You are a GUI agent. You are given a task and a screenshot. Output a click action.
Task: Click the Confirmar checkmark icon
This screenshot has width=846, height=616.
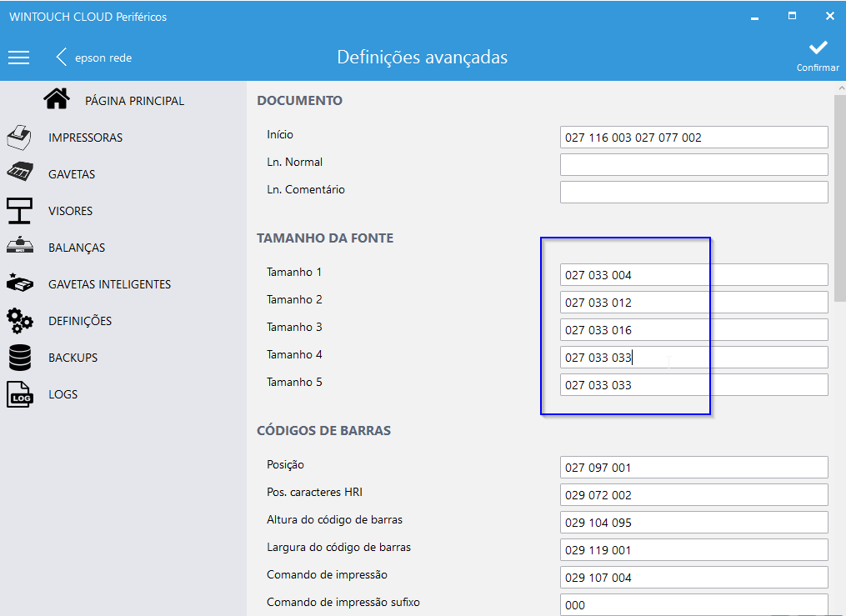coord(818,48)
